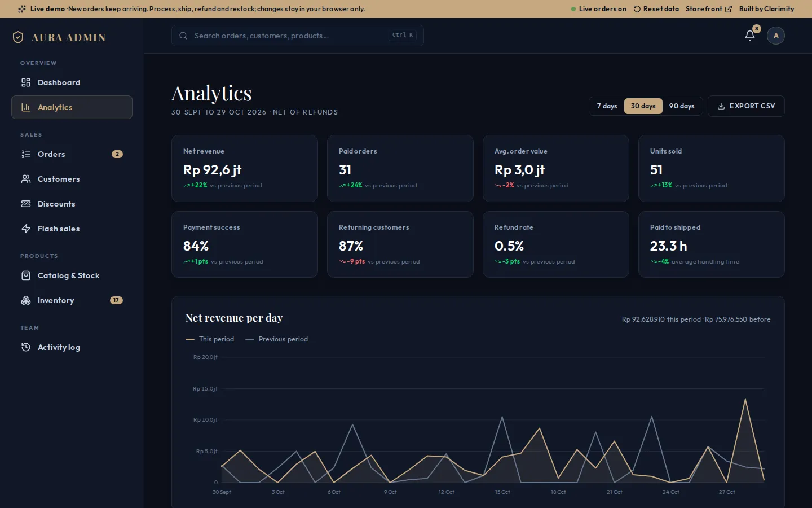
Task: Go to the Customers page
Action: point(72,179)
